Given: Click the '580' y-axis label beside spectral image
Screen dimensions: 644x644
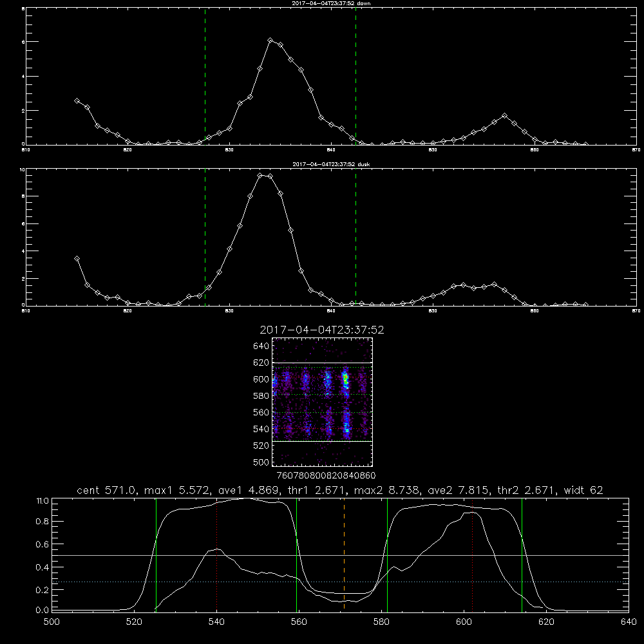Looking at the screenshot, I should (261, 396).
